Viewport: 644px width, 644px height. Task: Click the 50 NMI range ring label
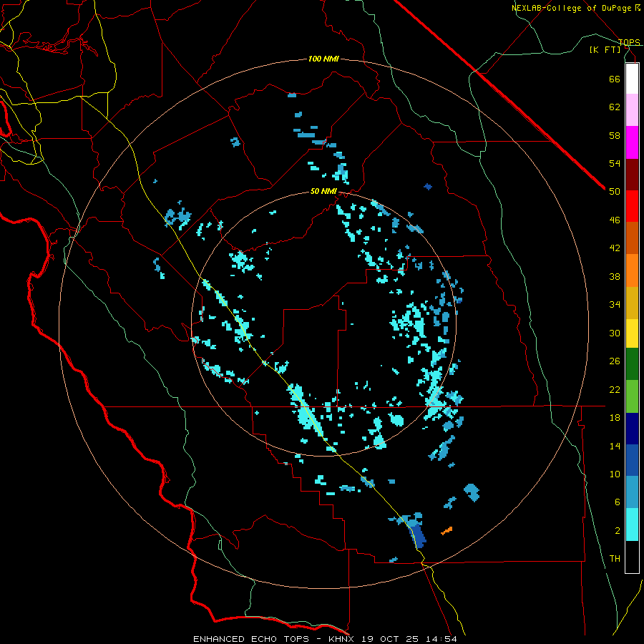click(x=323, y=191)
